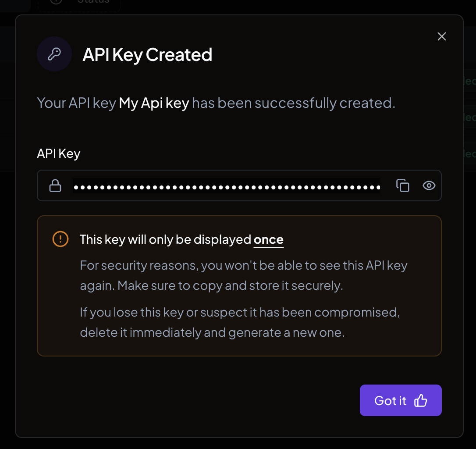Reveal the hidden API key with the eye icon
This screenshot has width=476, height=449.
pos(429,185)
